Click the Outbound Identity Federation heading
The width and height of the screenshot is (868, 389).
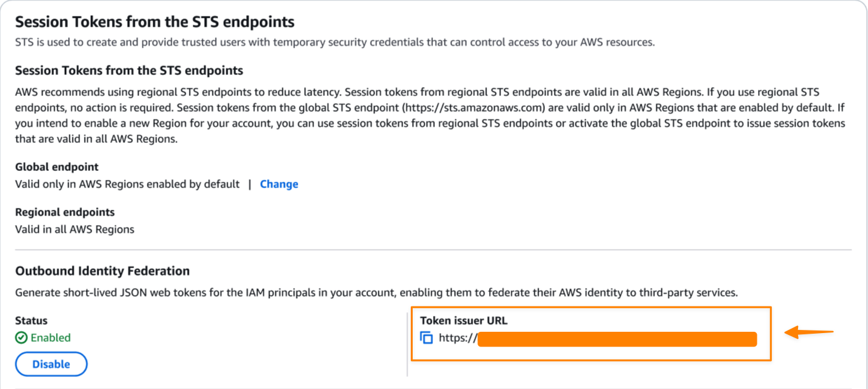pyautogui.click(x=102, y=271)
